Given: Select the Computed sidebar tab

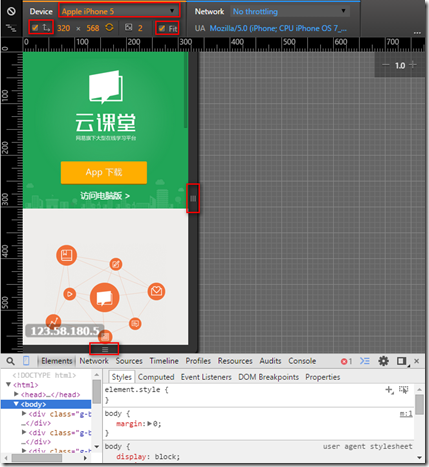Looking at the screenshot, I should point(156,377).
